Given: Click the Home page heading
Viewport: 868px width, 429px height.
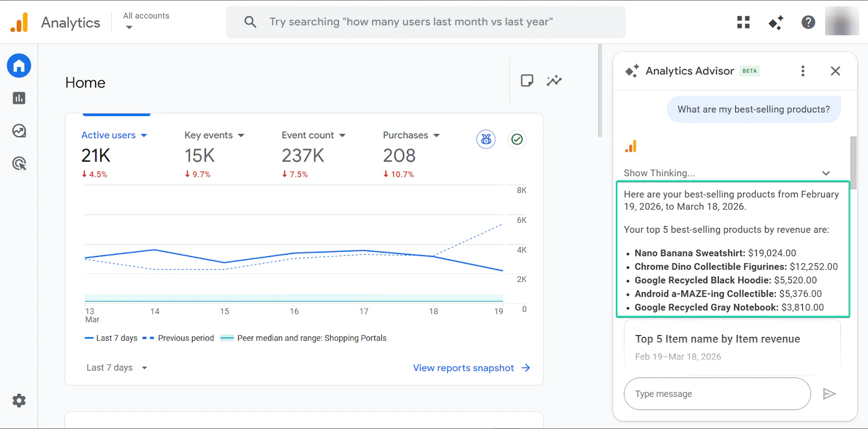Looking at the screenshot, I should click(85, 82).
